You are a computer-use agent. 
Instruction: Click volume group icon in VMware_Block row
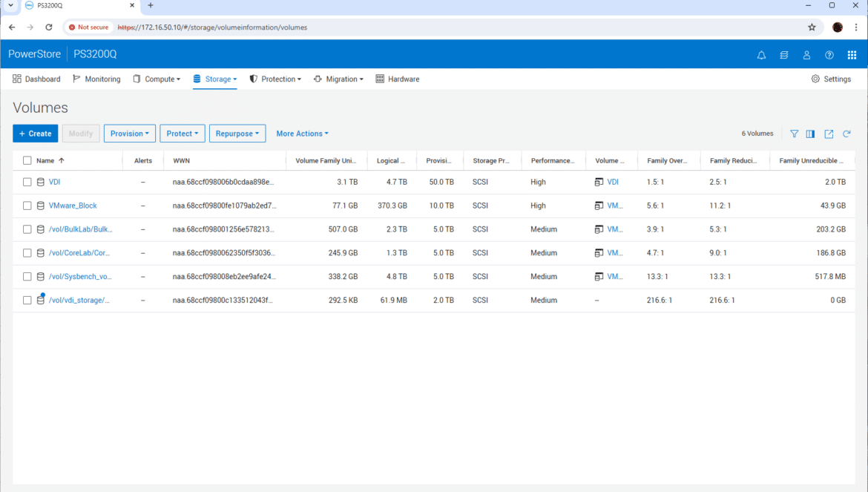click(x=599, y=206)
